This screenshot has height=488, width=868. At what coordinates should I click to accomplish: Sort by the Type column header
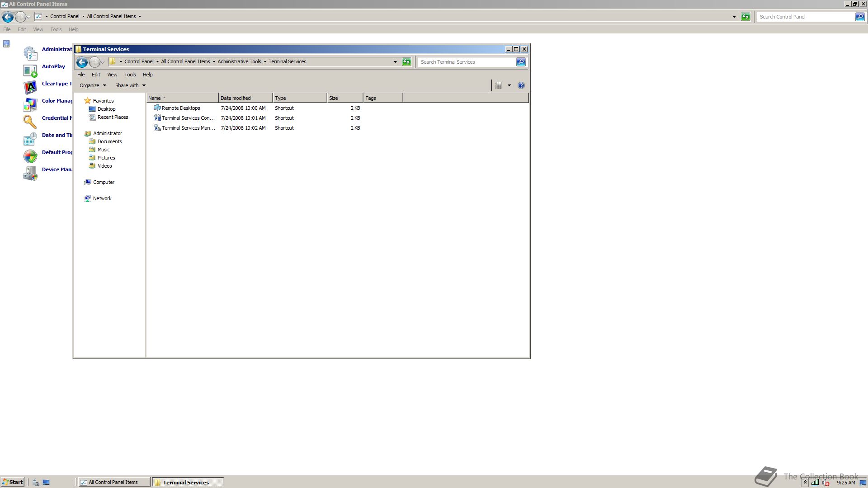pyautogui.click(x=300, y=98)
